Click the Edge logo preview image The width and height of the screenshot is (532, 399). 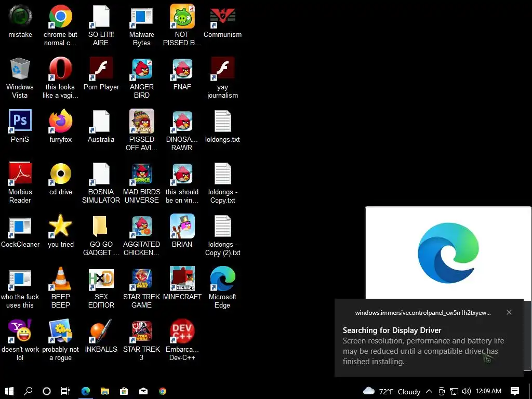point(448,253)
